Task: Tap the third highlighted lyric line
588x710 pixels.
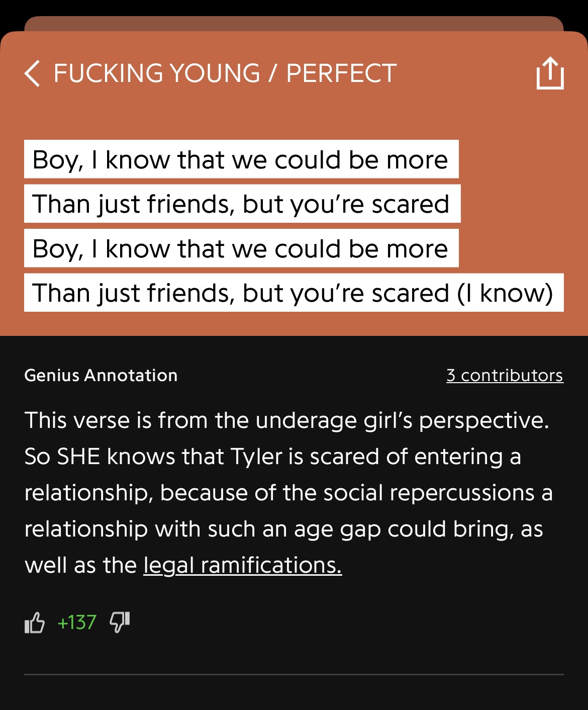Action: tap(241, 248)
